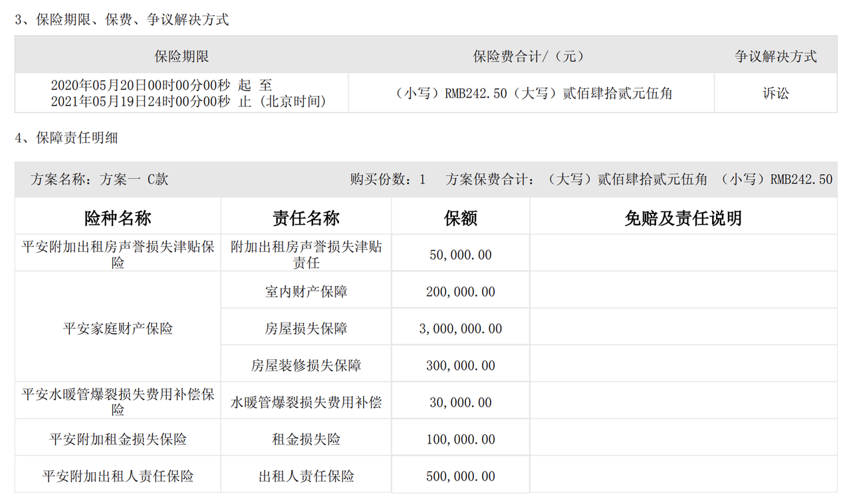Click the 责任名称 table header
851x504 pixels.
[x=306, y=218]
